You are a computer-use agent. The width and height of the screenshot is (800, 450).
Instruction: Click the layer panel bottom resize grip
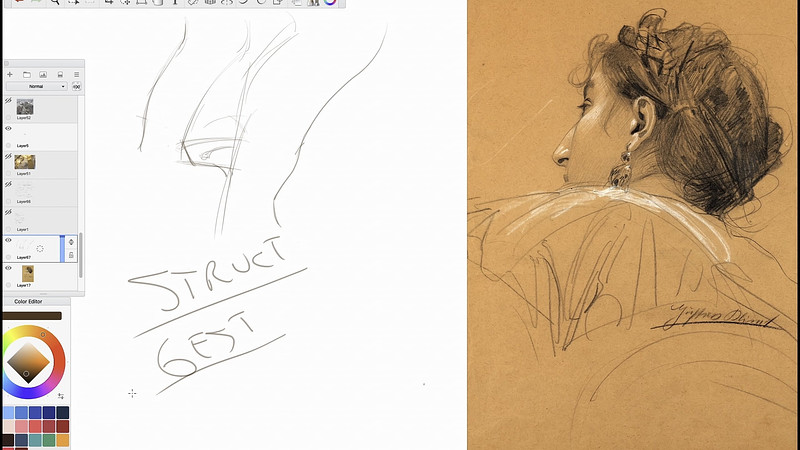(x=43, y=294)
